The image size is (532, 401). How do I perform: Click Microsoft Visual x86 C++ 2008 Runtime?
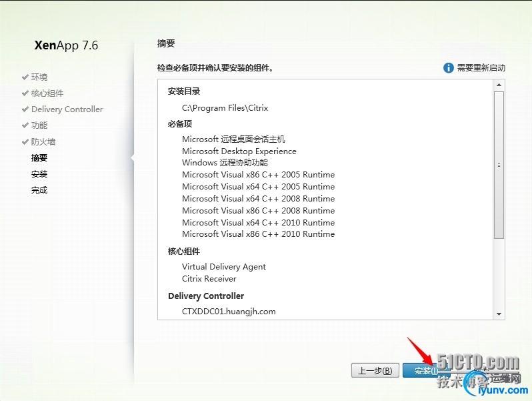258,211
